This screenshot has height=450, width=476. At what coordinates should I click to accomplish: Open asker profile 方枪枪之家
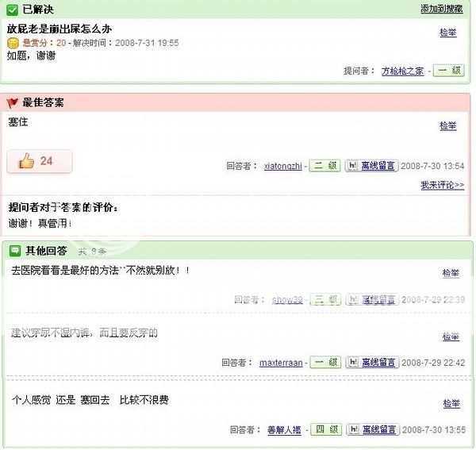click(402, 71)
